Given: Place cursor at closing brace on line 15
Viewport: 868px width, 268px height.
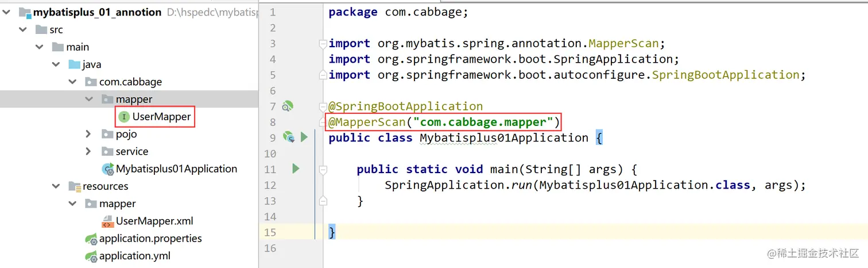Looking at the screenshot, I should click(x=332, y=232).
